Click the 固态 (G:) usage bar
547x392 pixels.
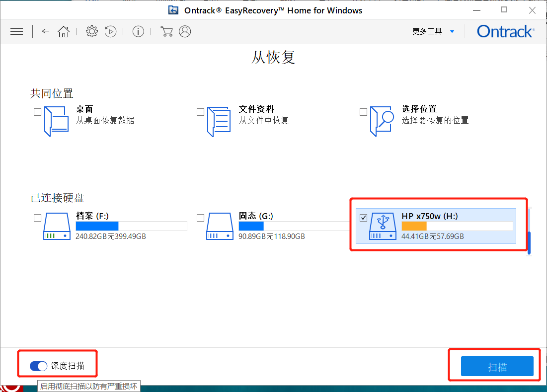(294, 226)
